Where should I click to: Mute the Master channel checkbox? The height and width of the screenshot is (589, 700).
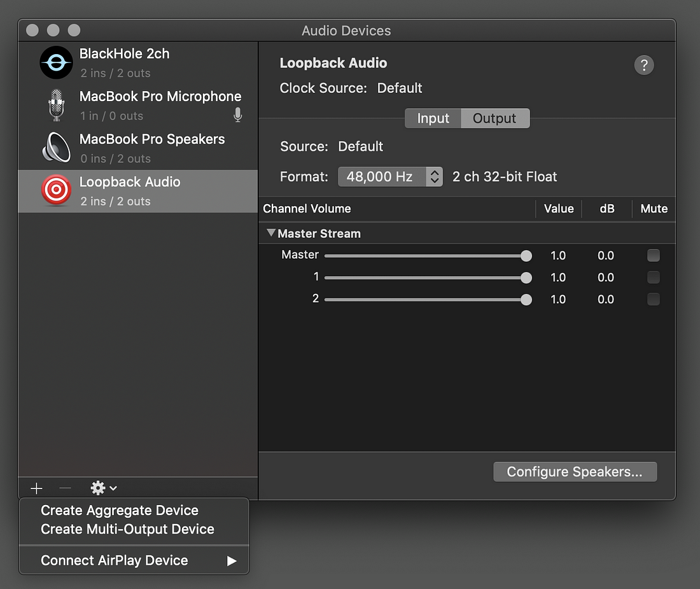pos(653,255)
